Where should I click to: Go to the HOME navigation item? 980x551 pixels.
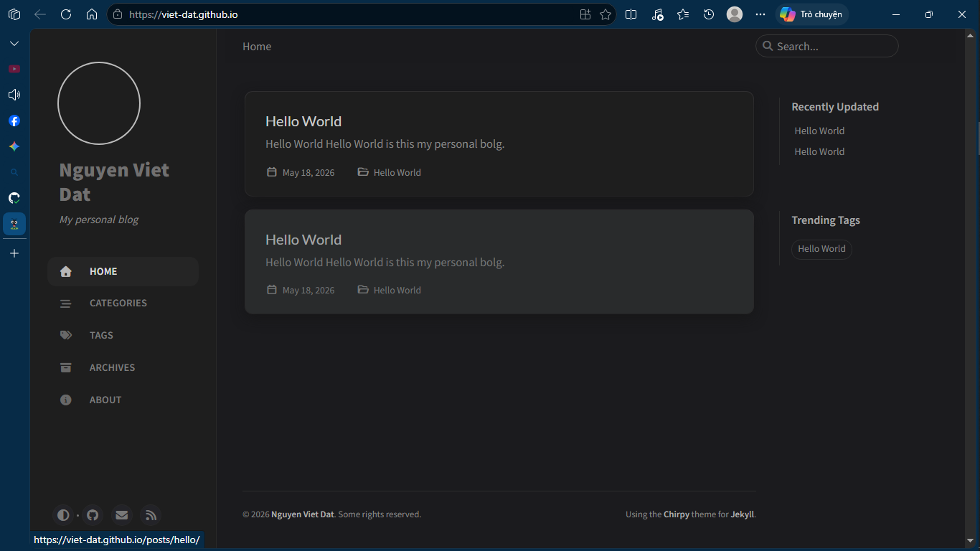pyautogui.click(x=123, y=271)
